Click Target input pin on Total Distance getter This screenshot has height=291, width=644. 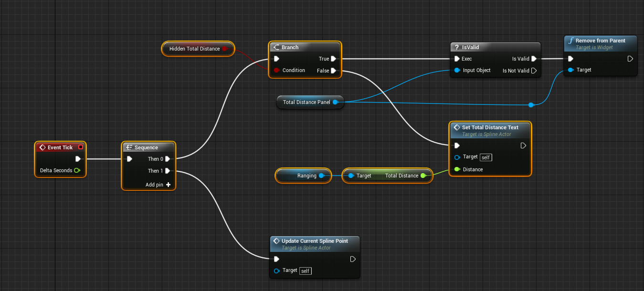coord(351,176)
